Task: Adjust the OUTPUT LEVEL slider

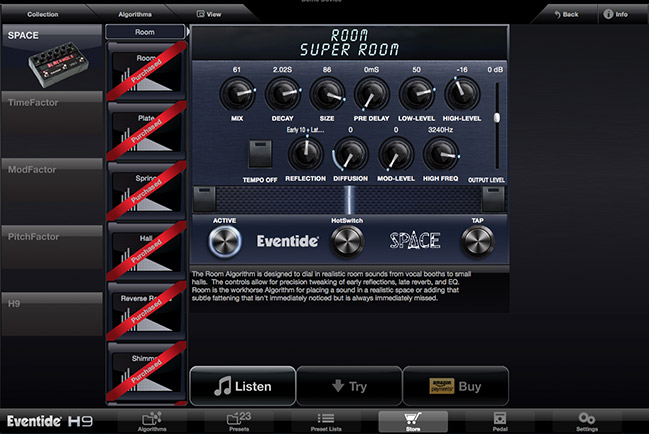Action: coord(497,118)
